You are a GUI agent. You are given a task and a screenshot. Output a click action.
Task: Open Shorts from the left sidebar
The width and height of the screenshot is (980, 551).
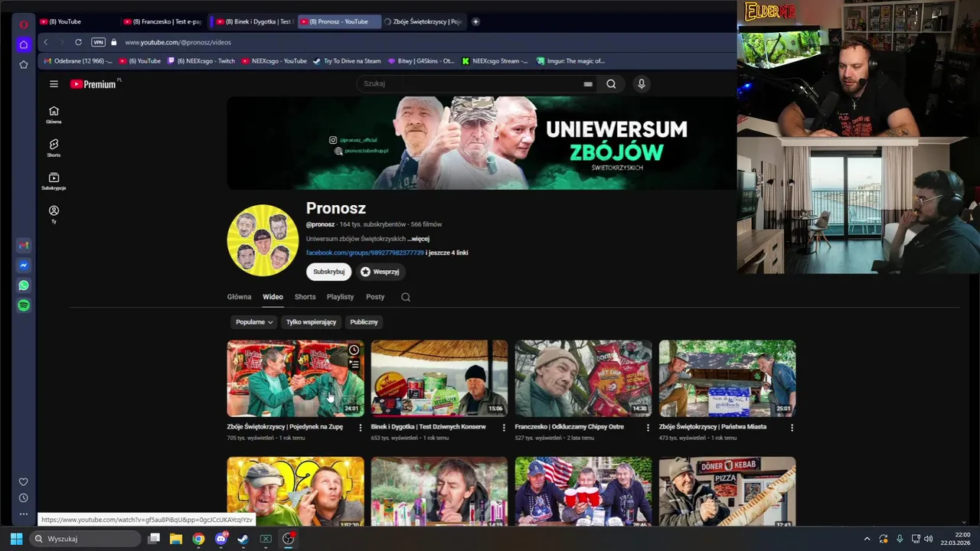(x=54, y=148)
